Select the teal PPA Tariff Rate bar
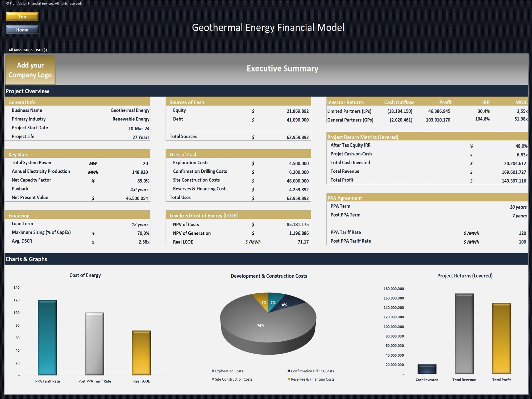 tap(47, 337)
